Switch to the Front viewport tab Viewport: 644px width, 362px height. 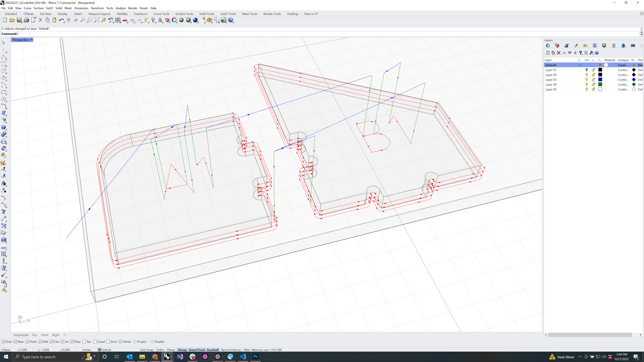click(x=45, y=335)
